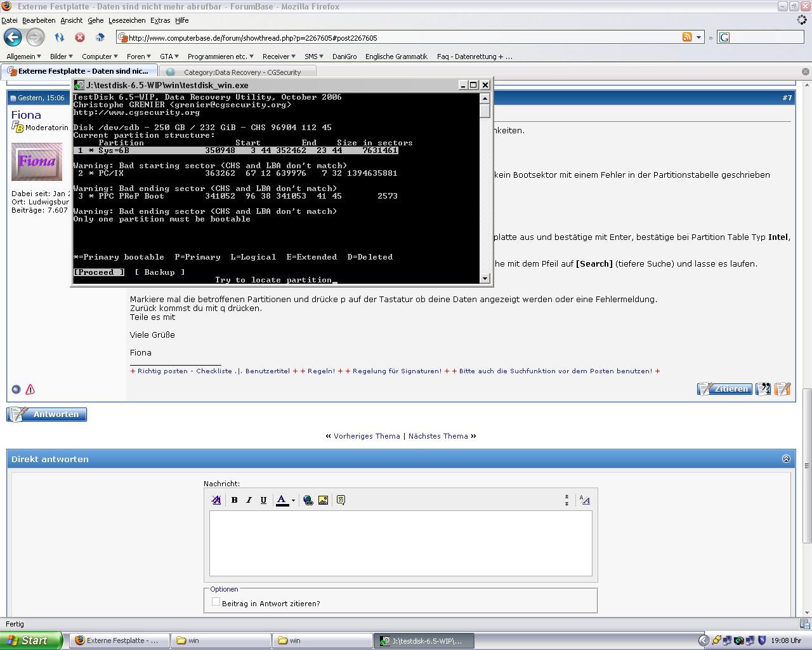Toggle 'Beitrag in Antwort zitieren?' checkbox

pyautogui.click(x=216, y=602)
